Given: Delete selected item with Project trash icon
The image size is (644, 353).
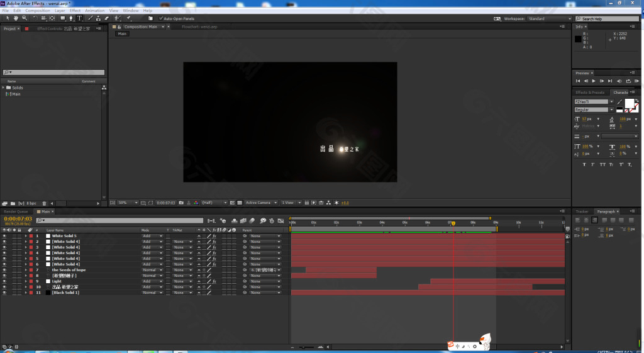Looking at the screenshot, I should click(x=45, y=203).
